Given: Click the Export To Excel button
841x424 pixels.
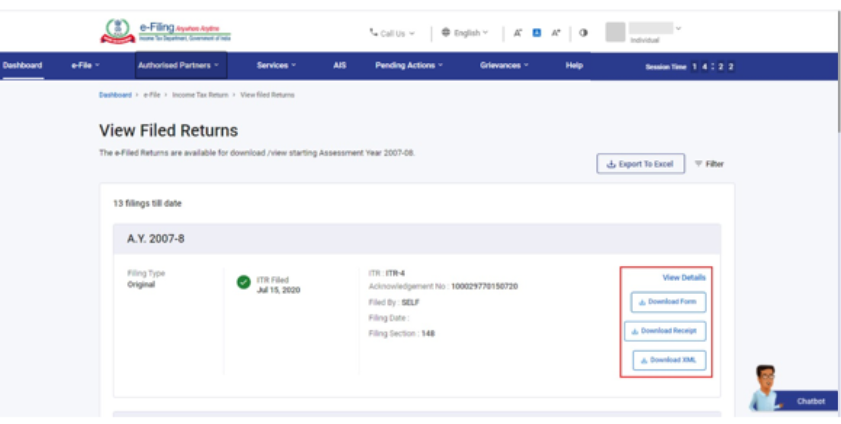Looking at the screenshot, I should click(x=640, y=164).
